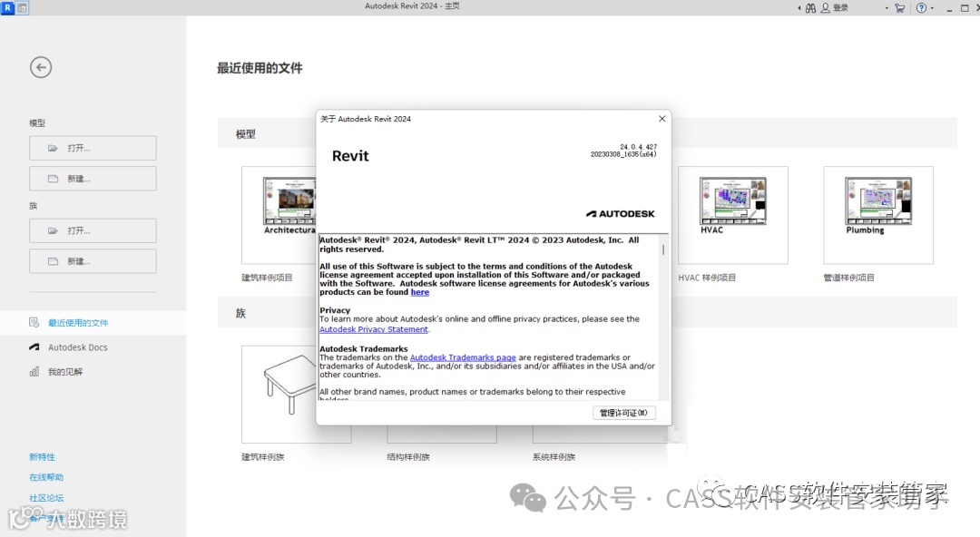Open the 社区论坛 link

(x=46, y=498)
